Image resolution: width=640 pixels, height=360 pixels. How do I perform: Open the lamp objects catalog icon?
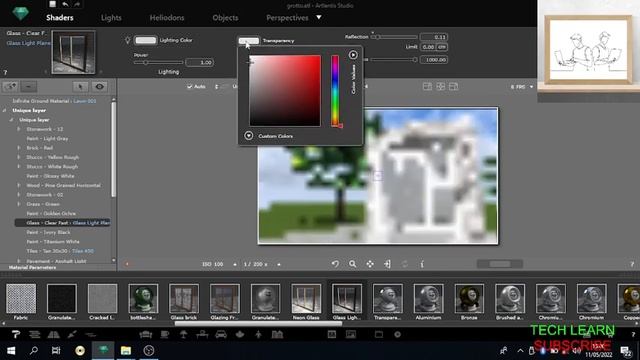point(183,334)
